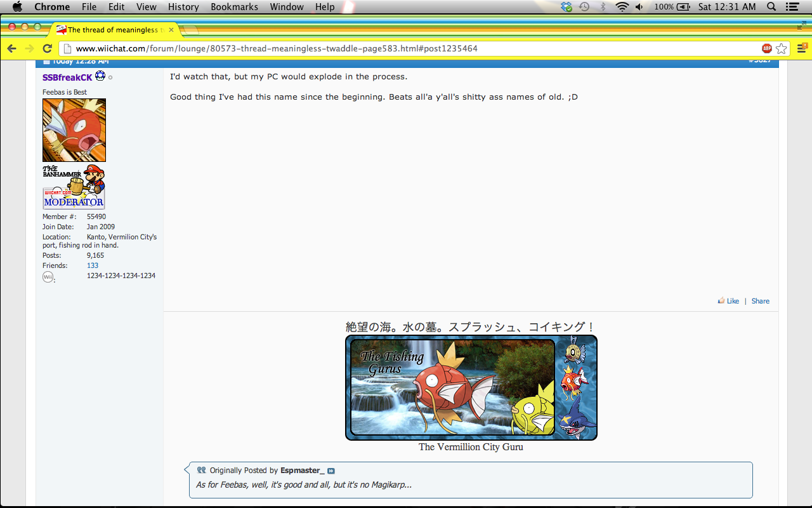The width and height of the screenshot is (812, 508).
Task: Click The Vermillion City Guru caption
Action: coord(471,447)
